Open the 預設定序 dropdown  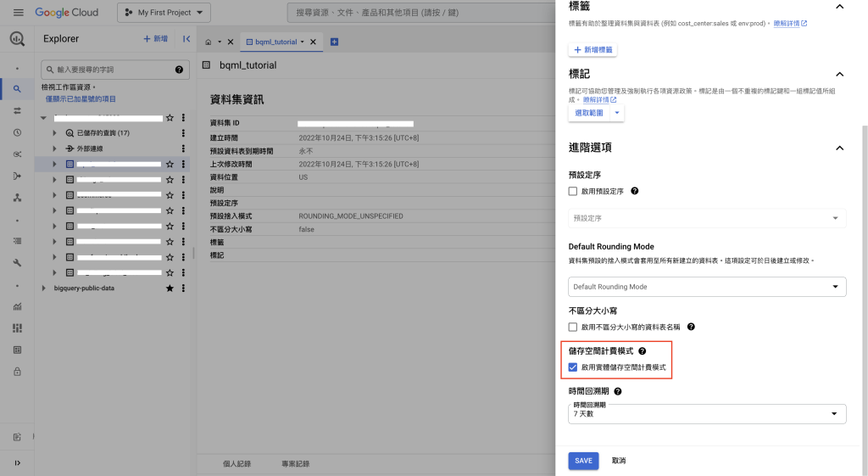[x=707, y=218]
